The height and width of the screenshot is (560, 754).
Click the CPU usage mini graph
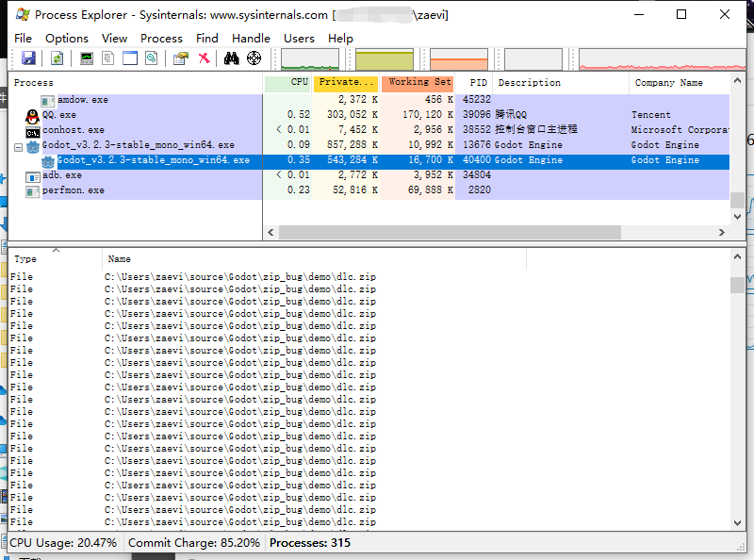pos(308,58)
